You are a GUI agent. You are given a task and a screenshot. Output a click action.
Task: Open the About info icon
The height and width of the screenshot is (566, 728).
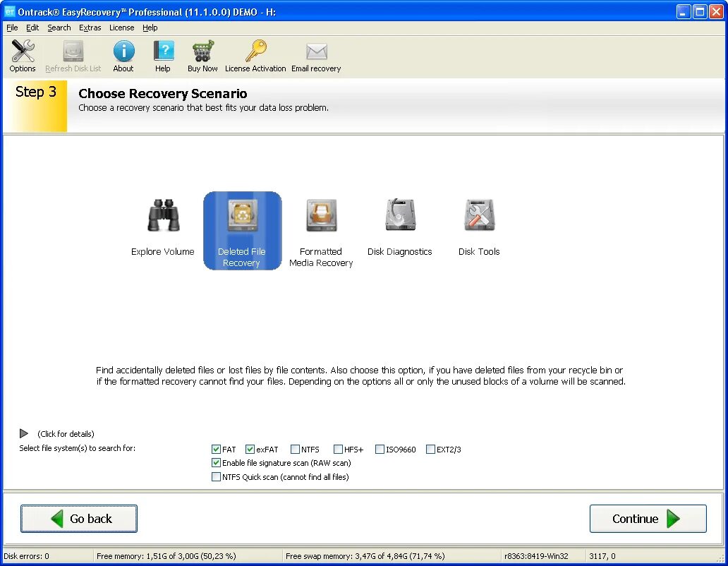(x=123, y=56)
